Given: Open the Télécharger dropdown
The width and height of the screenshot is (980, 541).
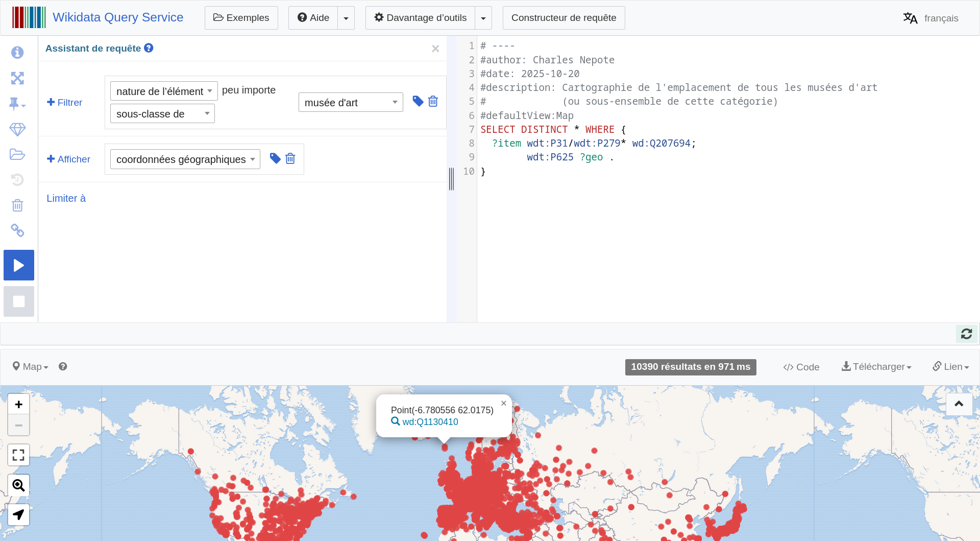Looking at the screenshot, I should click(x=876, y=367).
